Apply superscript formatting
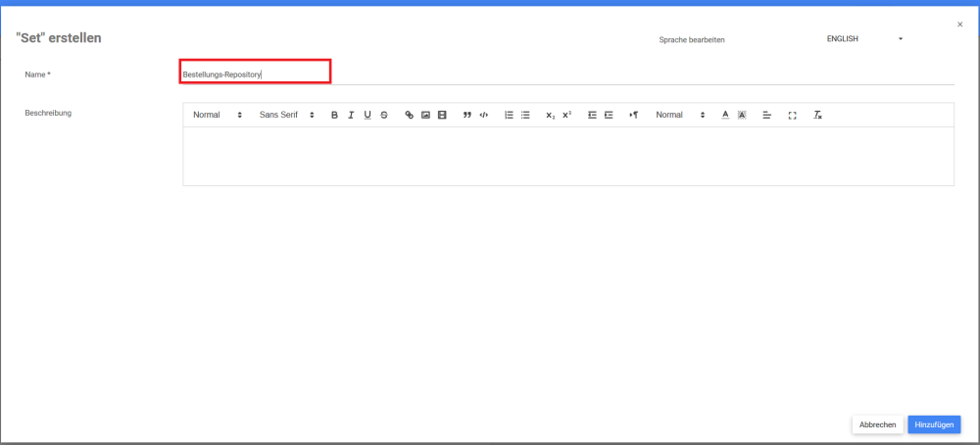Image resolution: width=980 pixels, height=445 pixels. [x=566, y=115]
